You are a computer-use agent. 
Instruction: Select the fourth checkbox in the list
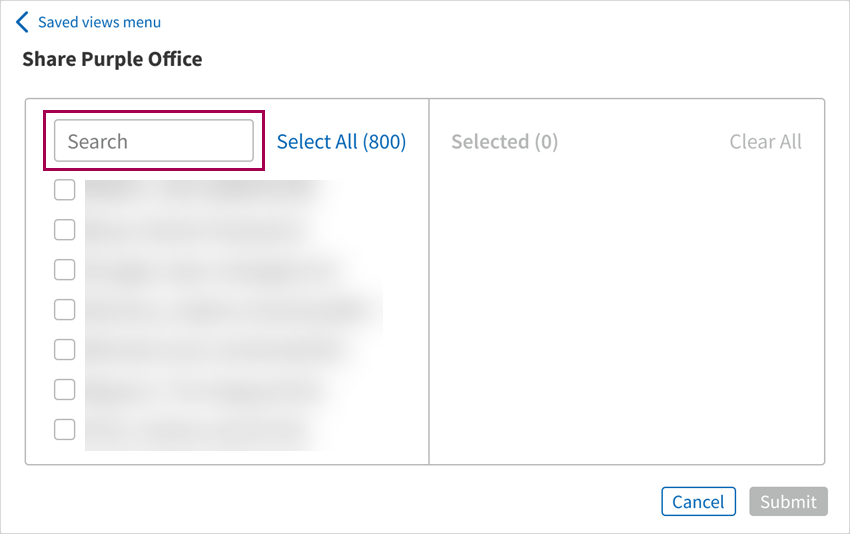click(64, 310)
